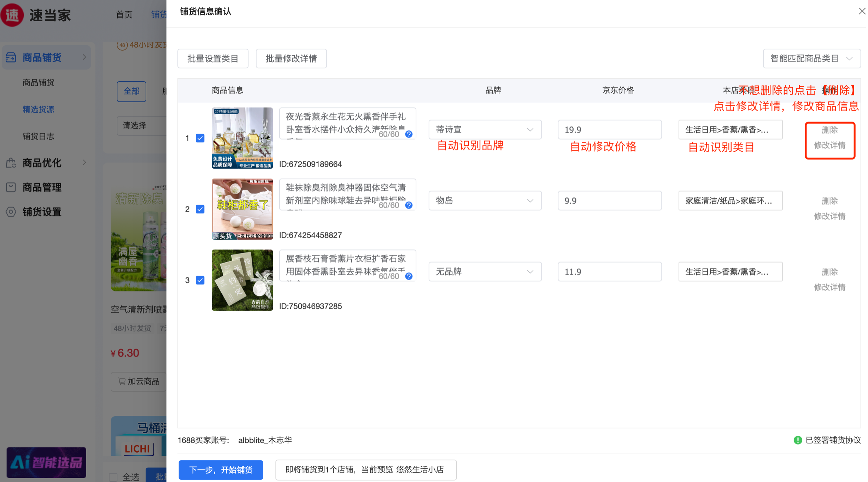Click the 批量设置类目 button
This screenshot has width=868, height=482.
213,59
